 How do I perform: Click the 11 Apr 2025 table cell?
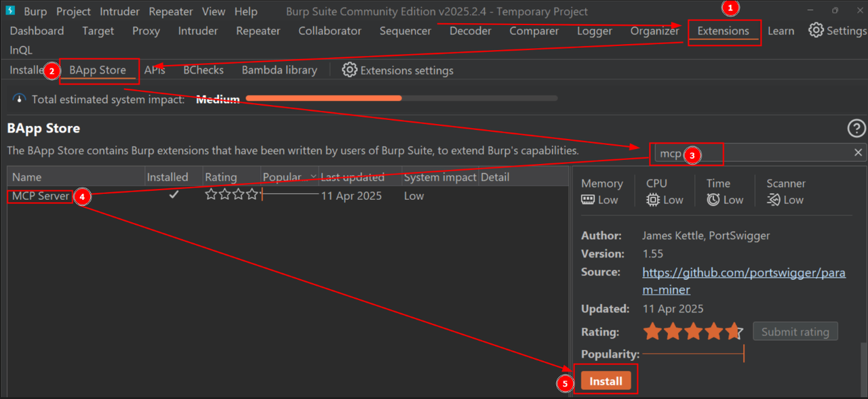[351, 196]
